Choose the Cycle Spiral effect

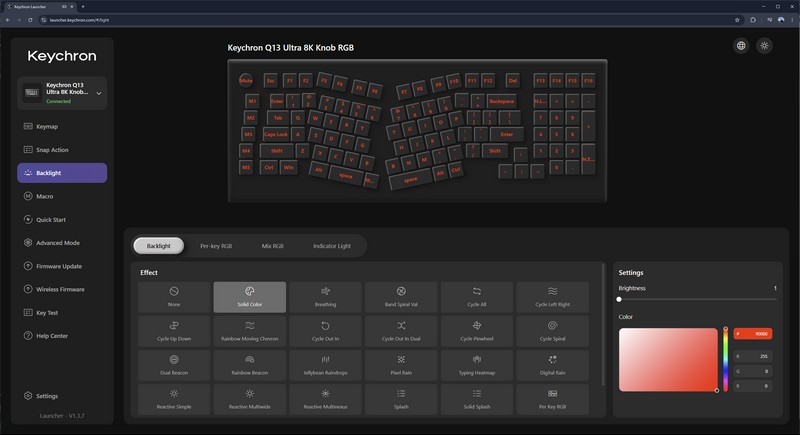553,331
